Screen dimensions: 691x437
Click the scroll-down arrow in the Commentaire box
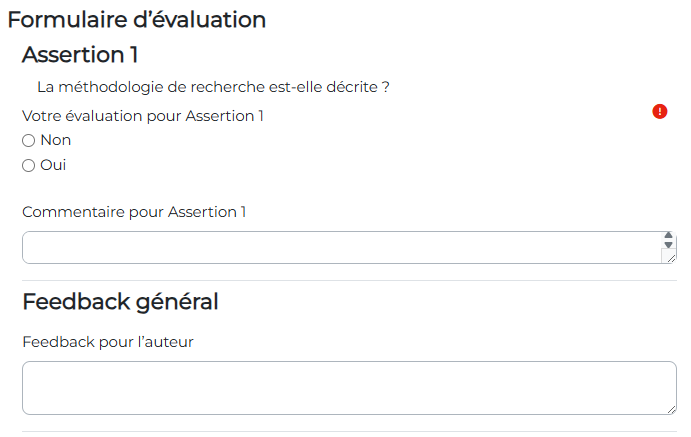(668, 245)
